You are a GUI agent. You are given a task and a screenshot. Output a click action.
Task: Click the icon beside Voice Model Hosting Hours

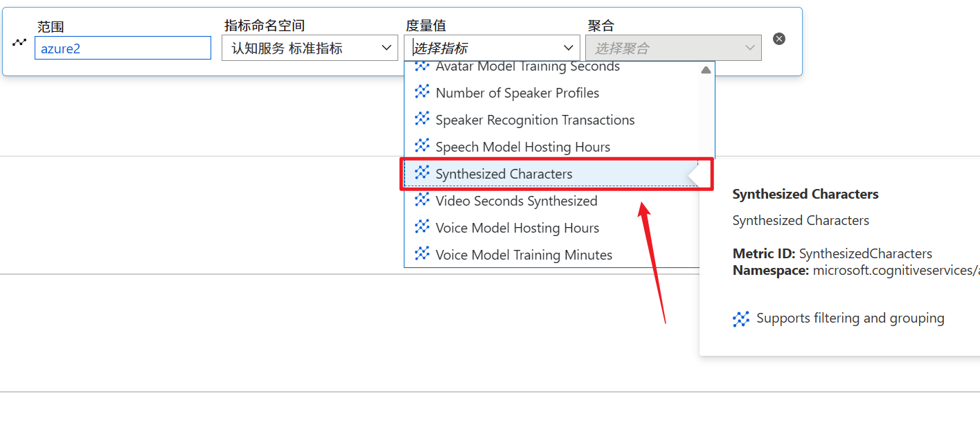tap(422, 227)
